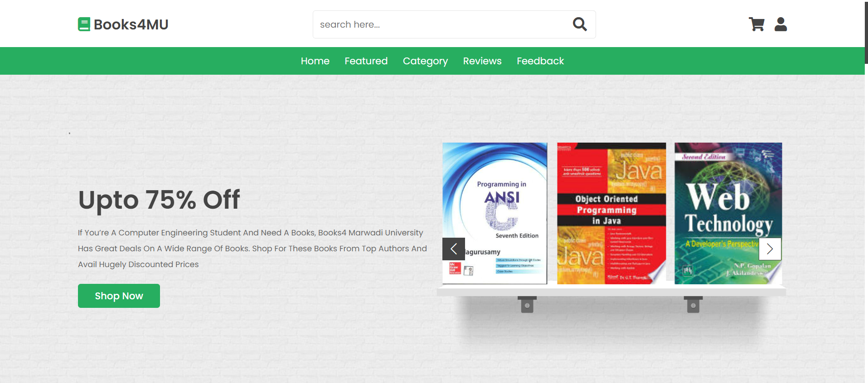Select the Web Technology book cover

click(728, 213)
